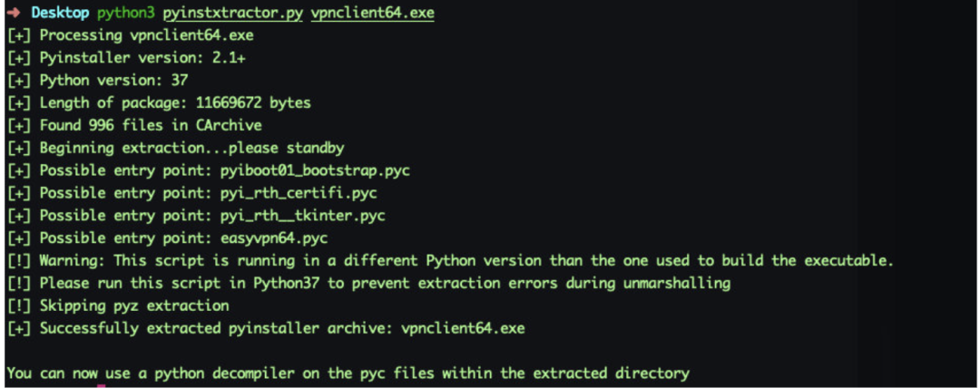
Task: Click the pink terminal cursor at bottom
Action: point(102,386)
